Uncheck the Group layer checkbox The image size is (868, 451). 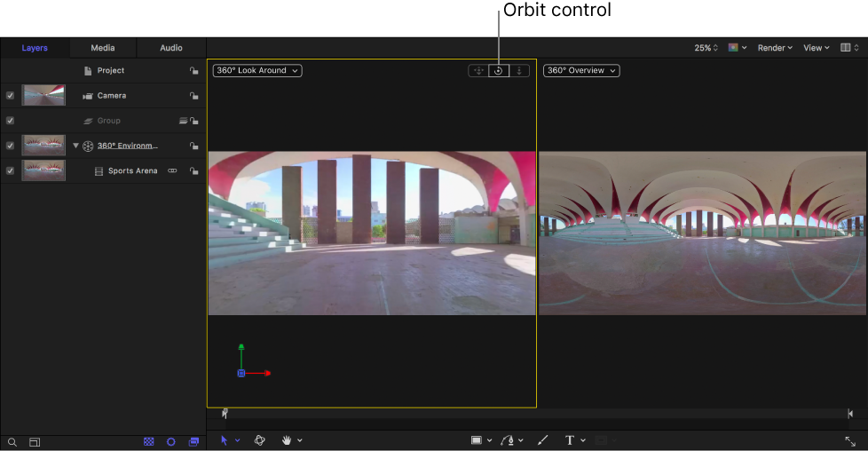click(10, 120)
